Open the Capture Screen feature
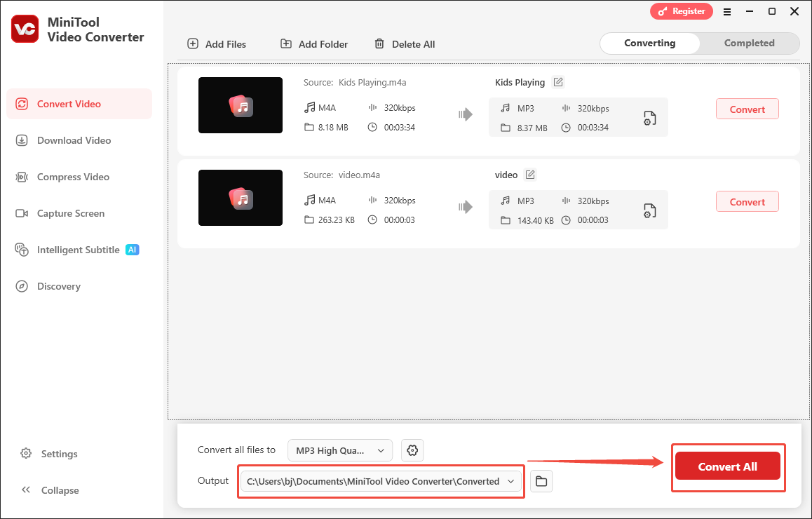The image size is (812, 519). [x=70, y=213]
